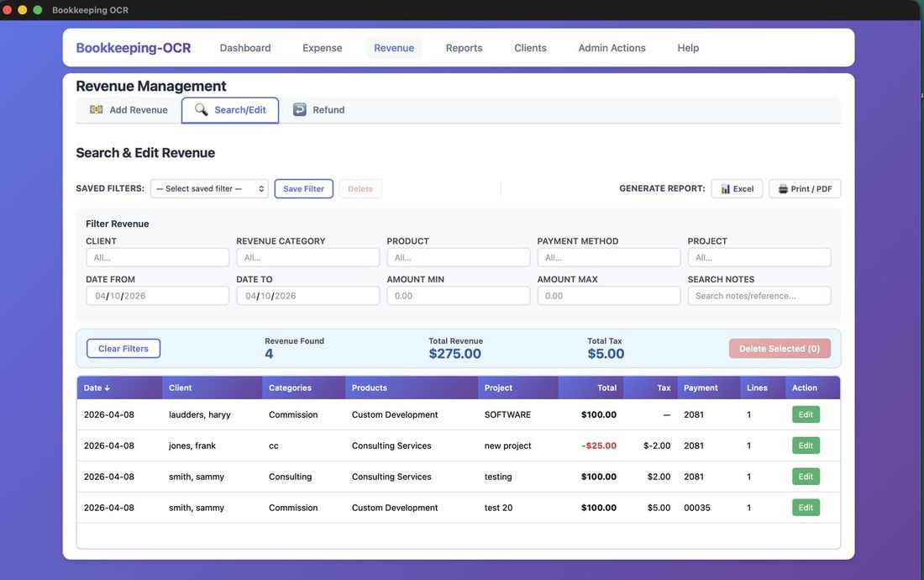Click the cash icon on the Add Revenue tab
924x580 pixels.
[x=95, y=109]
